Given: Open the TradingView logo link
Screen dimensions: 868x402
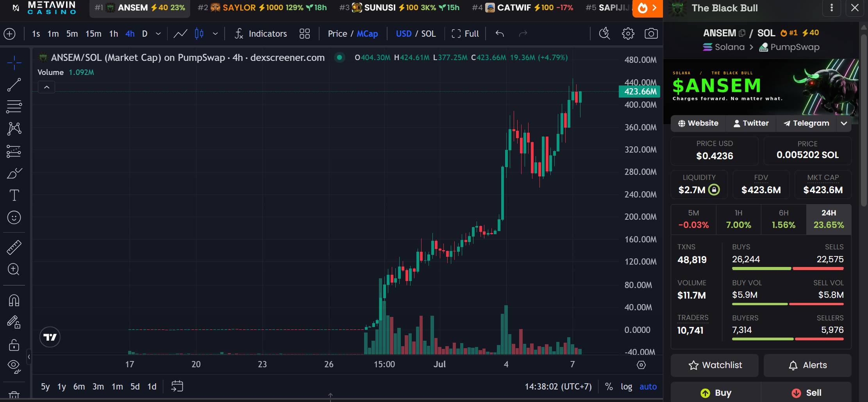Looking at the screenshot, I should (x=50, y=337).
